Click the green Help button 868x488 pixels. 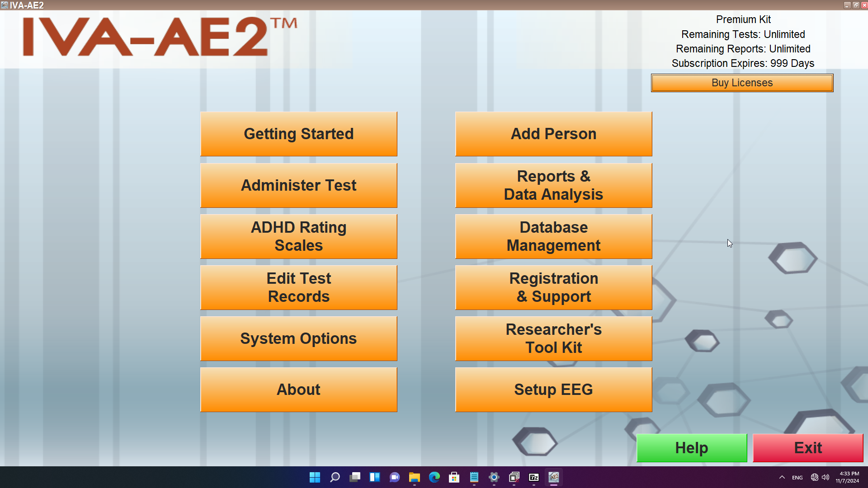(x=691, y=448)
